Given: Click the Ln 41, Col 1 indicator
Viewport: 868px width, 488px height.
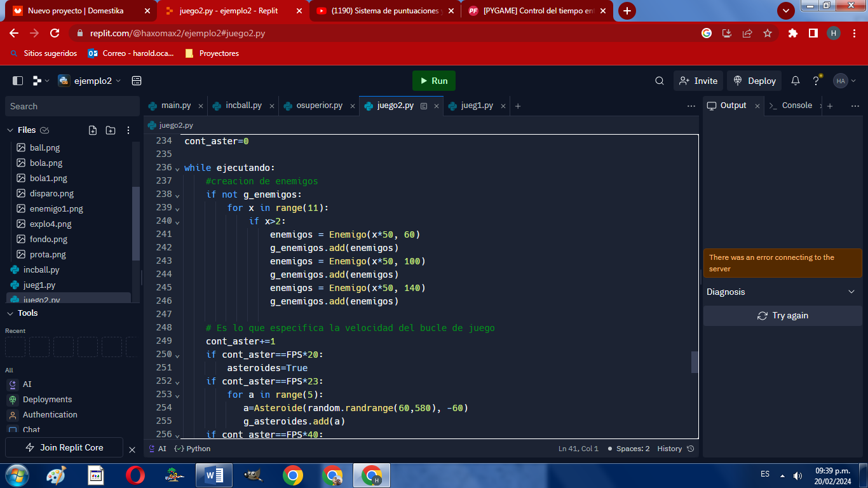Looking at the screenshot, I should (578, 449).
